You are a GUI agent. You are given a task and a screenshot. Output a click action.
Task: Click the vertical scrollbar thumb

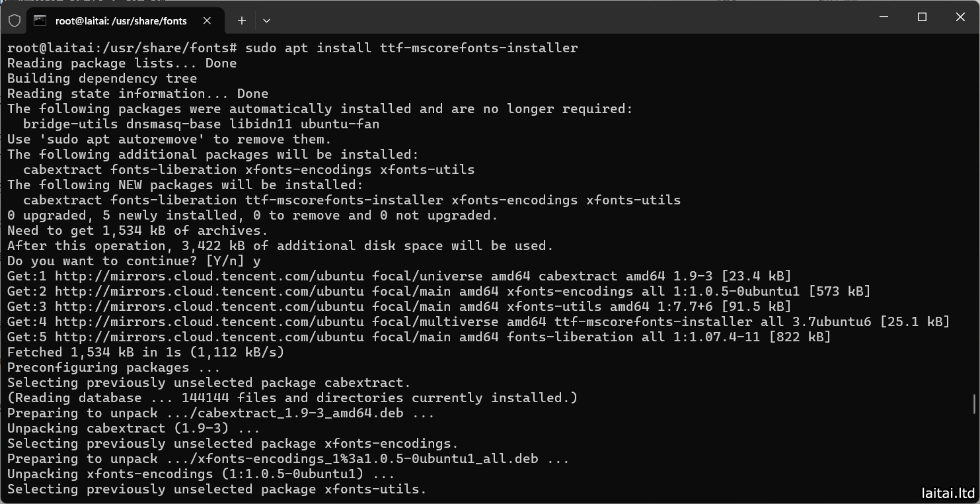(x=975, y=403)
